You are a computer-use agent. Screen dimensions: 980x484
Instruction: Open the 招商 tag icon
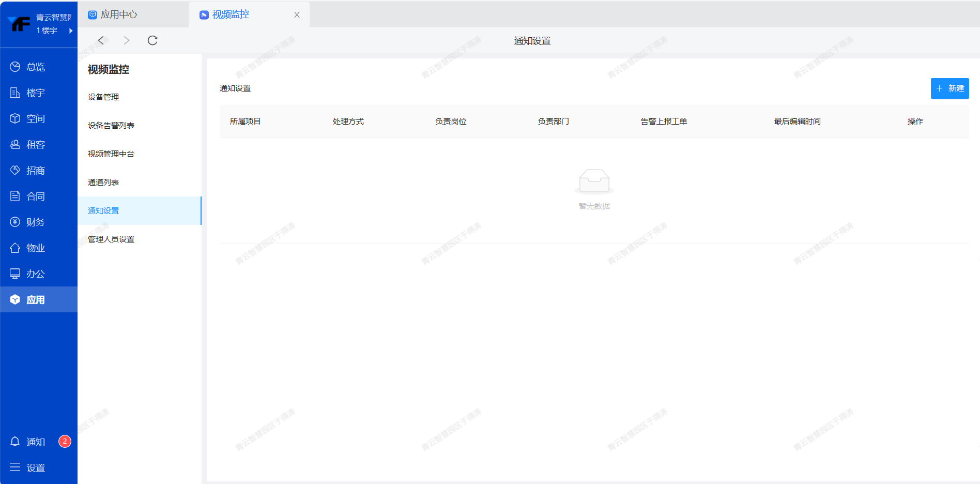tap(15, 170)
